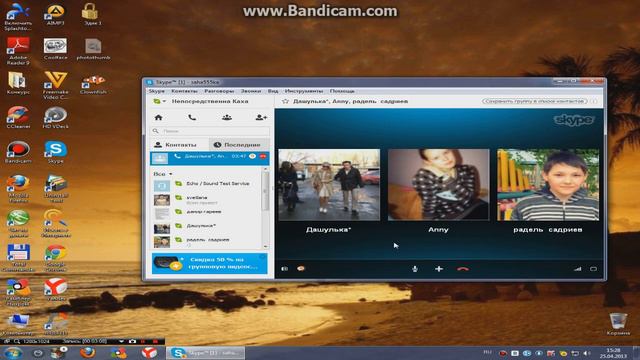This screenshot has height=360, width=640.
Task: Open the Bandicam desktop shortcut
Action: click(18, 152)
